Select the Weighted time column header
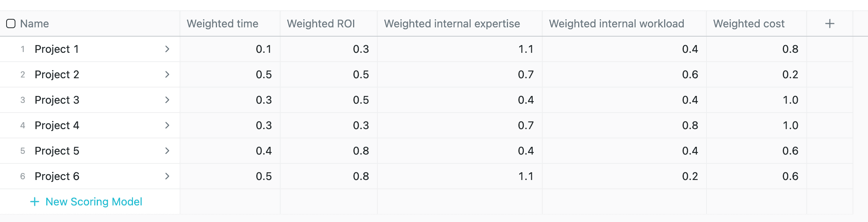Image resolution: width=868 pixels, height=222 pixels. [223, 24]
